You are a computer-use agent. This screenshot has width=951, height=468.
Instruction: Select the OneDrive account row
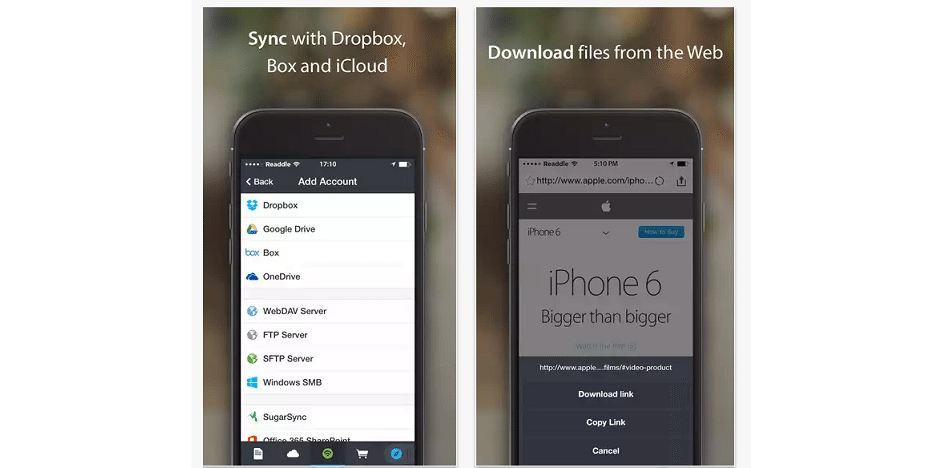coord(328,276)
